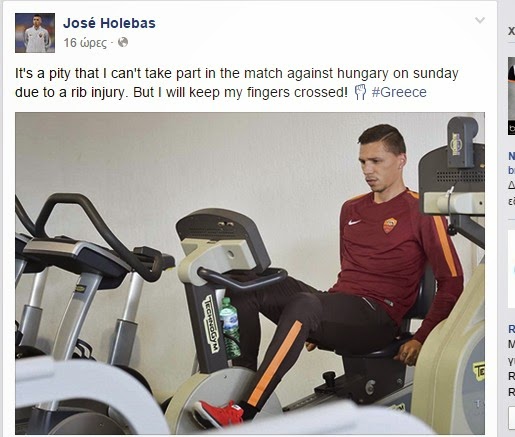Click the green water bottle in photo
This screenshot has width=515, height=437.
(x=230, y=328)
